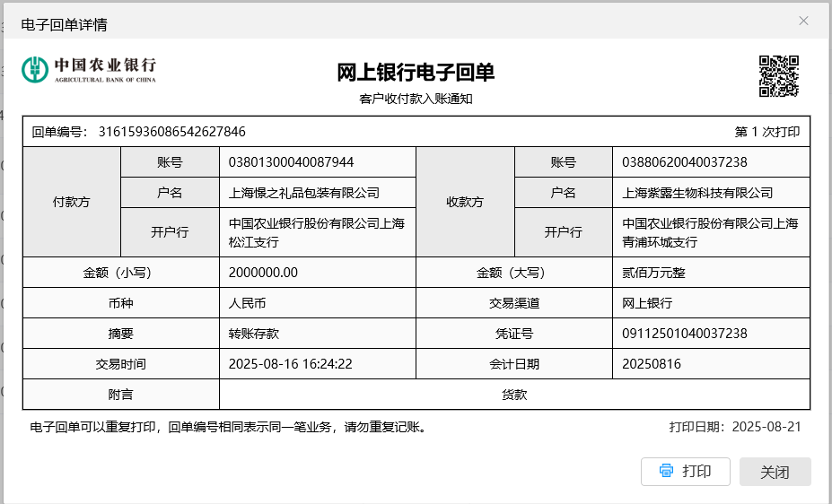Screen dimensions: 832x504
Task: Close the dialog with the X icon
Action: pyautogui.click(x=803, y=21)
